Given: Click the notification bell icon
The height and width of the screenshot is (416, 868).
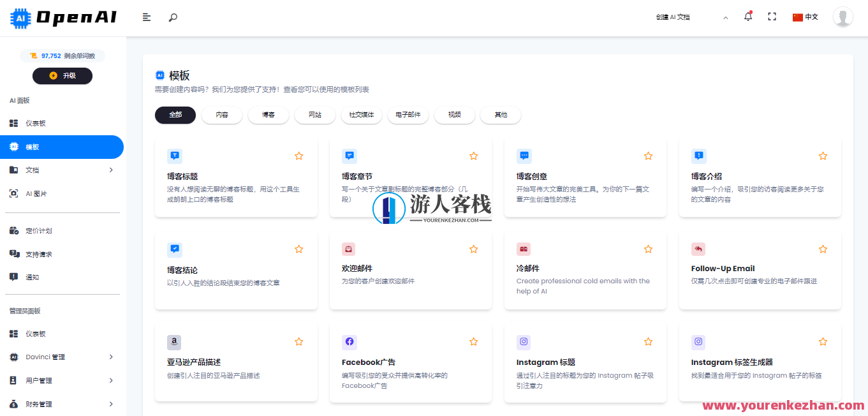Looking at the screenshot, I should (x=747, y=17).
